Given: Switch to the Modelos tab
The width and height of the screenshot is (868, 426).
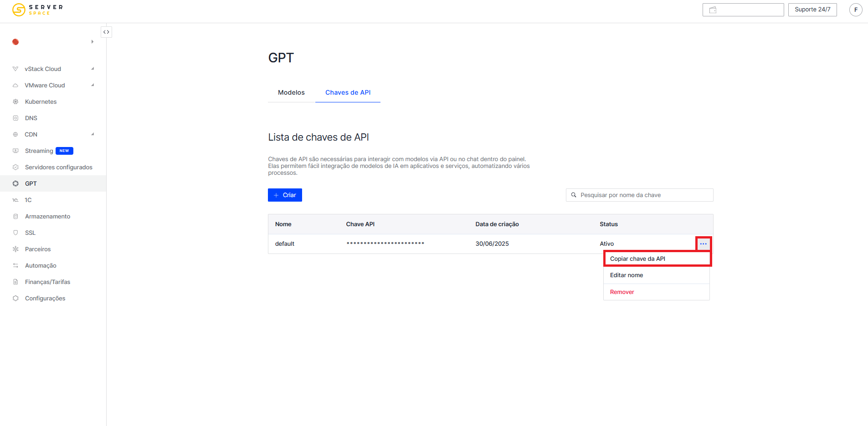Looking at the screenshot, I should point(291,92).
